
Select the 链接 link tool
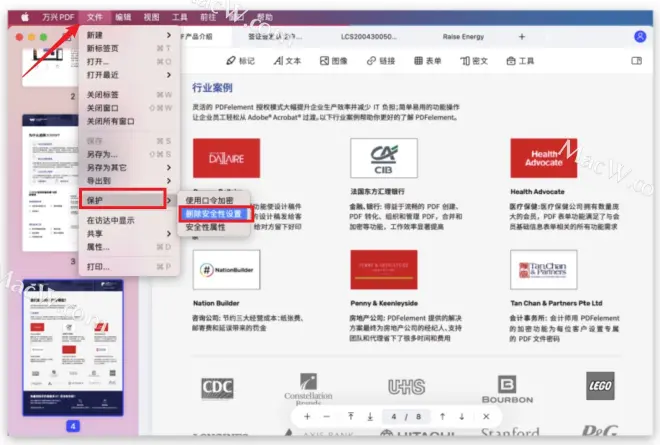pos(381,61)
